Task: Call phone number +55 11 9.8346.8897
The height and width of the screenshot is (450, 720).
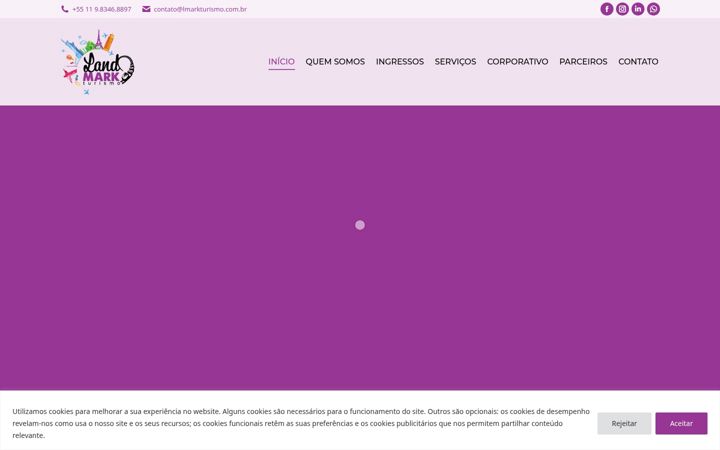Action: (101, 9)
